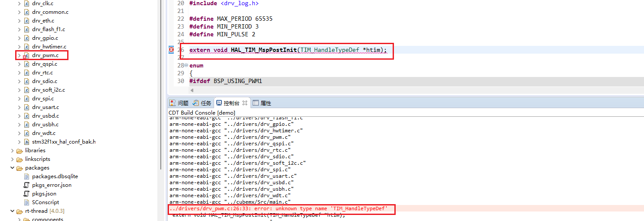This screenshot has width=644, height=221.
Task: Collapse the enum fold on line 28
Action: [186, 65]
